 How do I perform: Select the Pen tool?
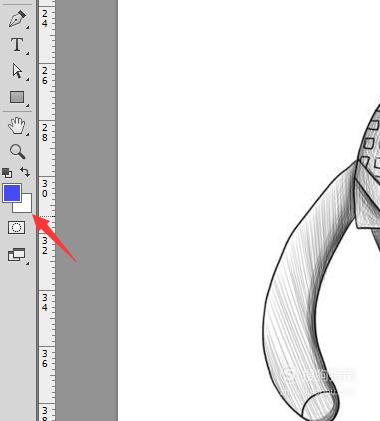17,18
